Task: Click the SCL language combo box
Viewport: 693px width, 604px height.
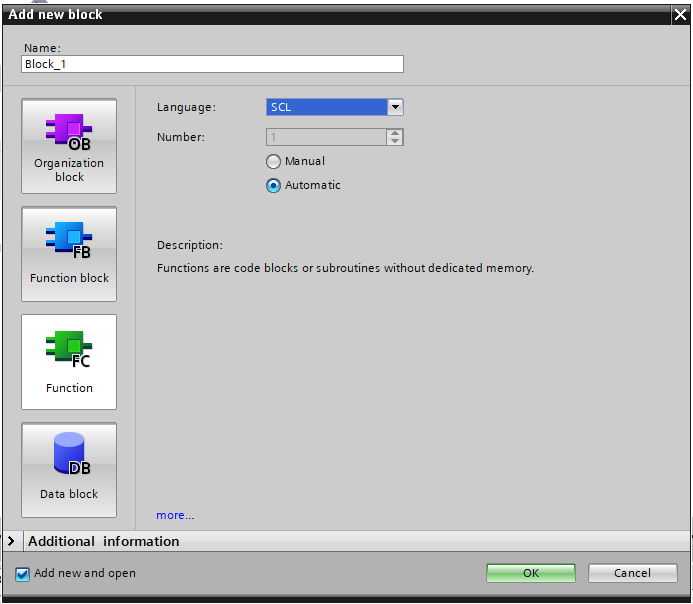Action: click(335, 107)
